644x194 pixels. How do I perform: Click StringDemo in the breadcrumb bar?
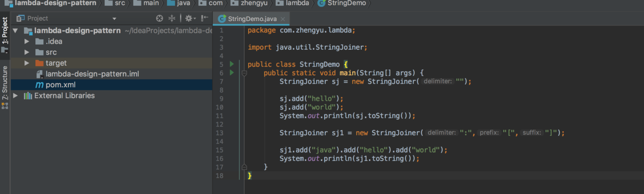[342, 3]
